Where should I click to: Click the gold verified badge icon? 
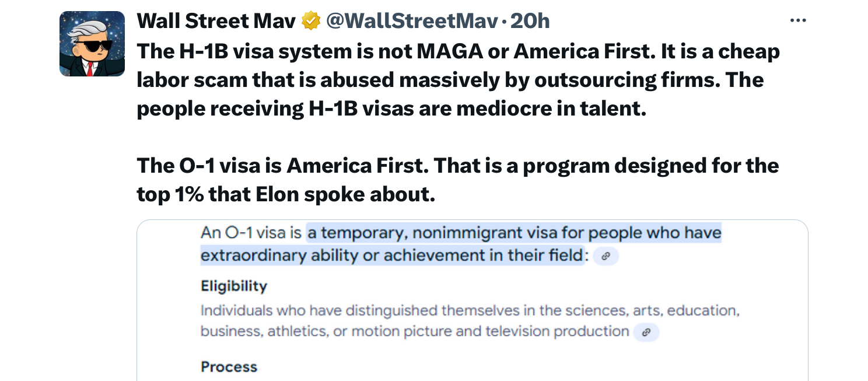point(311,22)
